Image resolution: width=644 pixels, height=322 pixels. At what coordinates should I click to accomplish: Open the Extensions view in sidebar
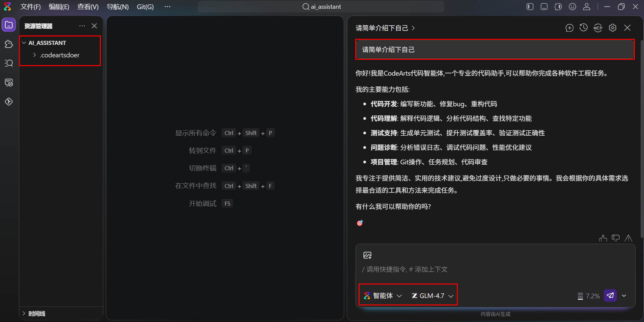point(9,44)
